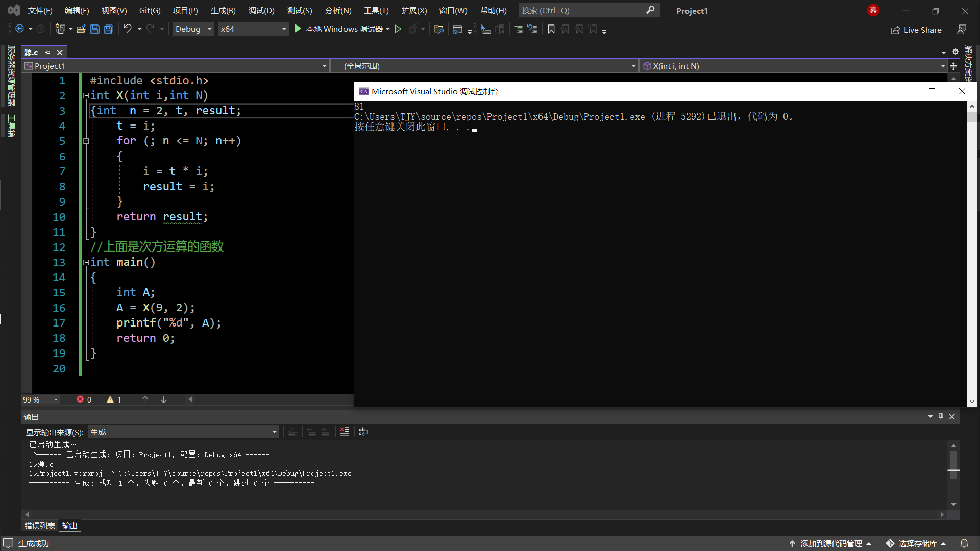This screenshot has width=980, height=551.
Task: Open the 调试(D) menu
Action: click(261, 10)
